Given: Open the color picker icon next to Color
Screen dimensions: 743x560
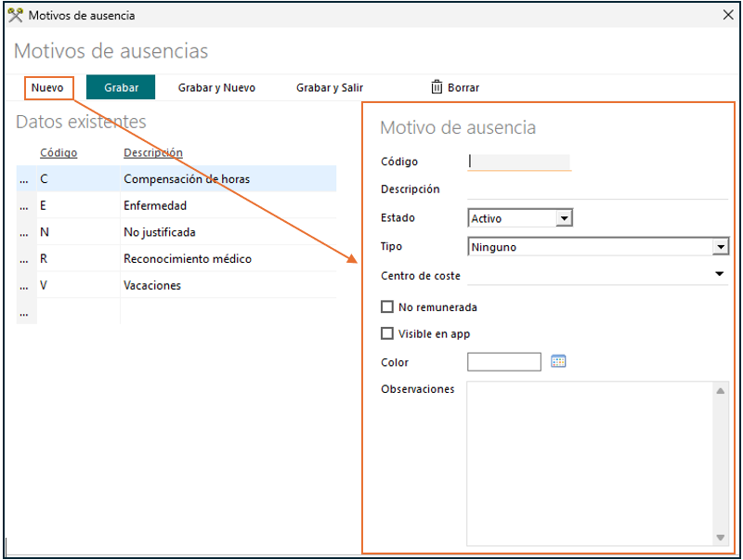Looking at the screenshot, I should tap(558, 361).
